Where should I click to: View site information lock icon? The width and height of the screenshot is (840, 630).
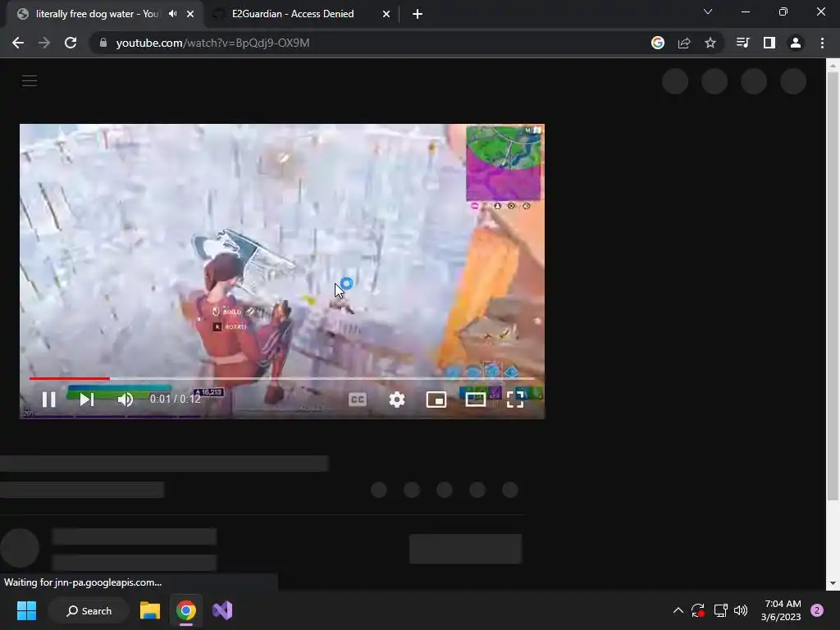(x=103, y=43)
